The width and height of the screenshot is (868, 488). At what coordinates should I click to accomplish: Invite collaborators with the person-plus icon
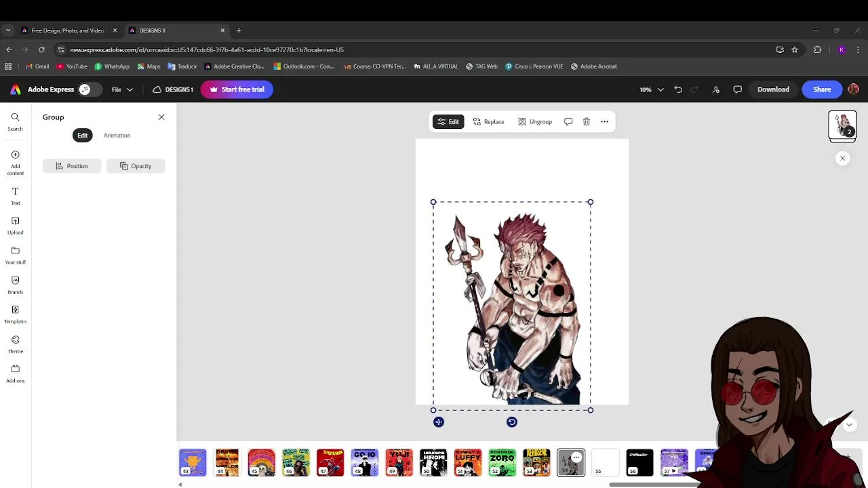pyautogui.click(x=716, y=89)
